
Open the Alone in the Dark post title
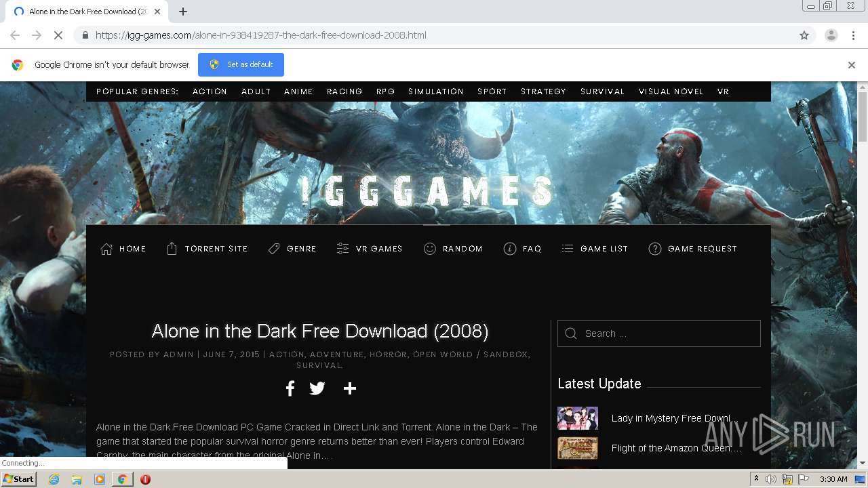point(319,331)
